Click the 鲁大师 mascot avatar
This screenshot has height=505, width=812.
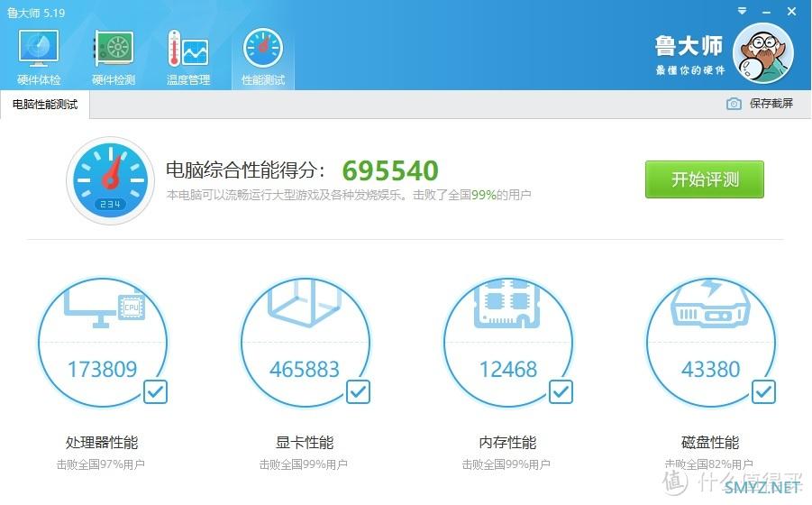(x=762, y=53)
